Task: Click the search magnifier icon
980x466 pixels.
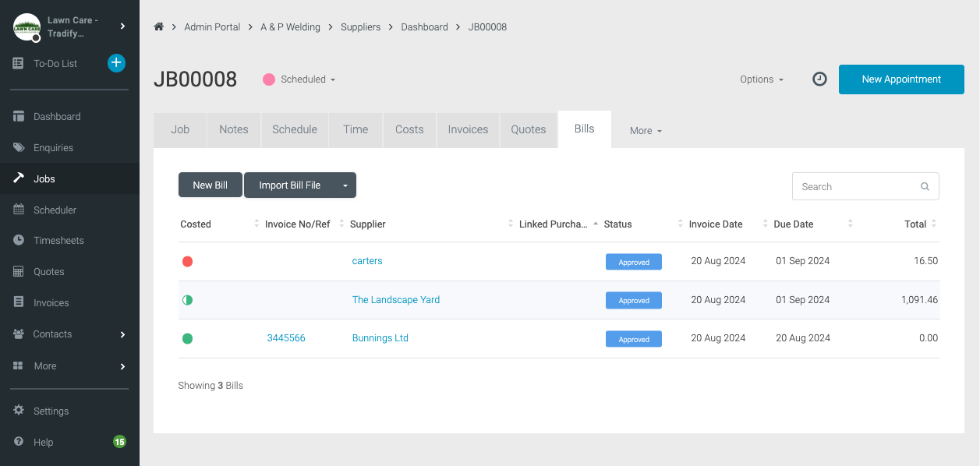Action: coord(925,187)
